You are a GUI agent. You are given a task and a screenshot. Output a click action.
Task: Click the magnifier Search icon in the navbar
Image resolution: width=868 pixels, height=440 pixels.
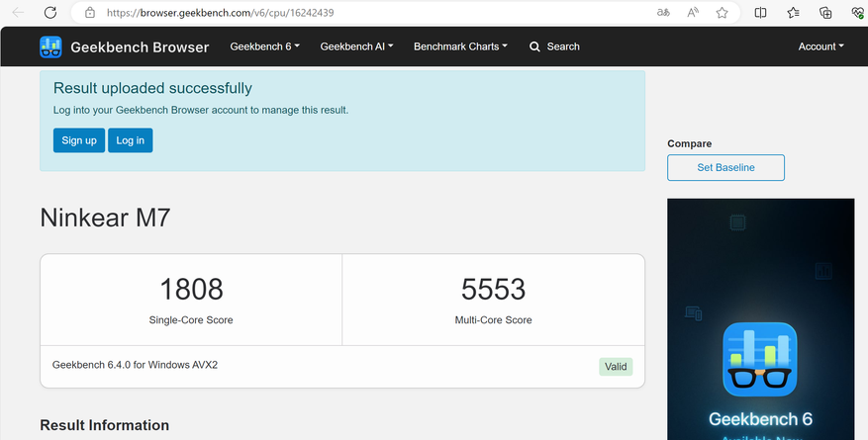pos(534,47)
